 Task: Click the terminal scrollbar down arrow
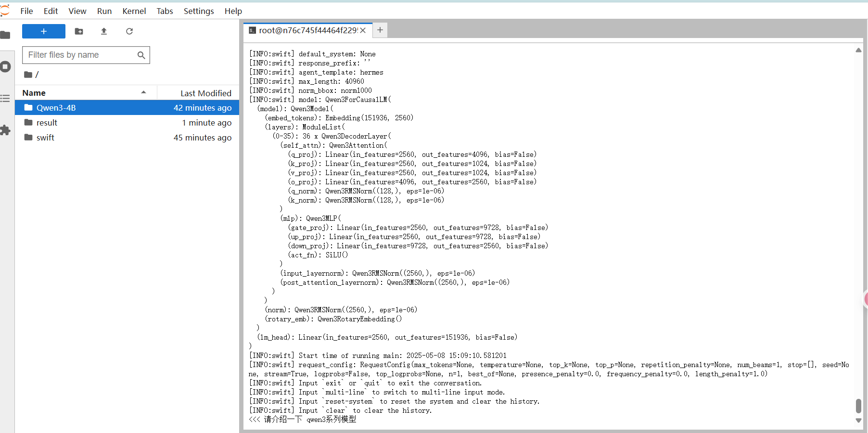858,420
